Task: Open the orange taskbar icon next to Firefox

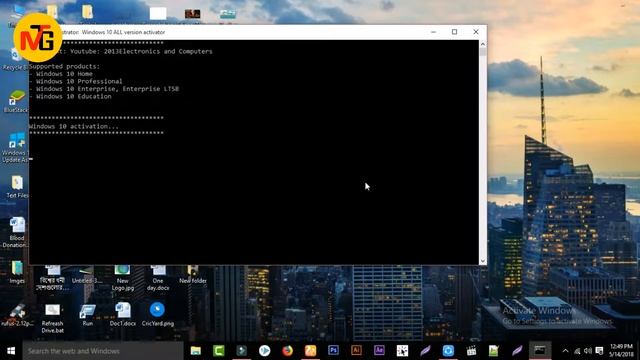Action: point(311,351)
